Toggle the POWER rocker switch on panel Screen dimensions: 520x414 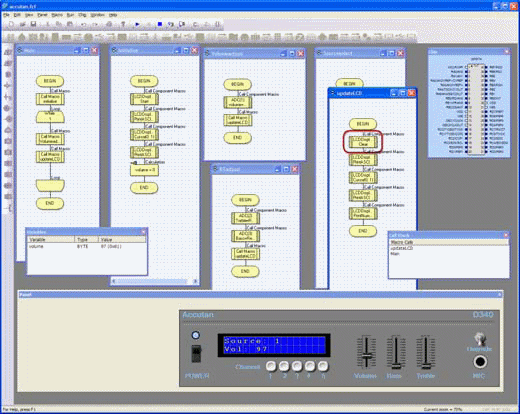tap(196, 353)
